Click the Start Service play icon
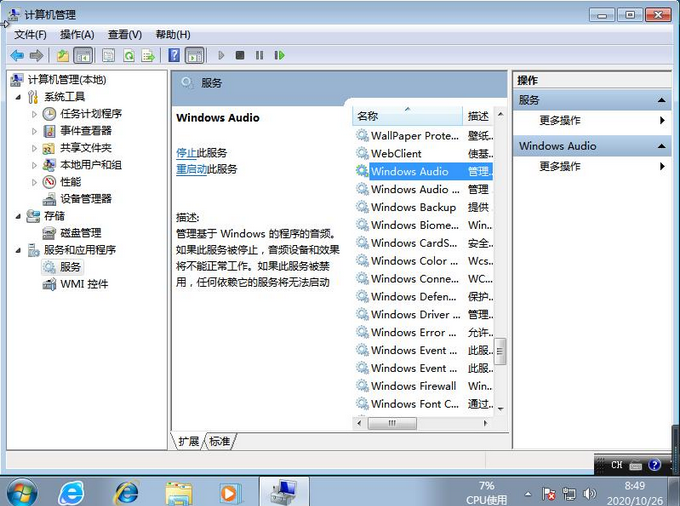The height and width of the screenshot is (506, 680). tap(221, 55)
